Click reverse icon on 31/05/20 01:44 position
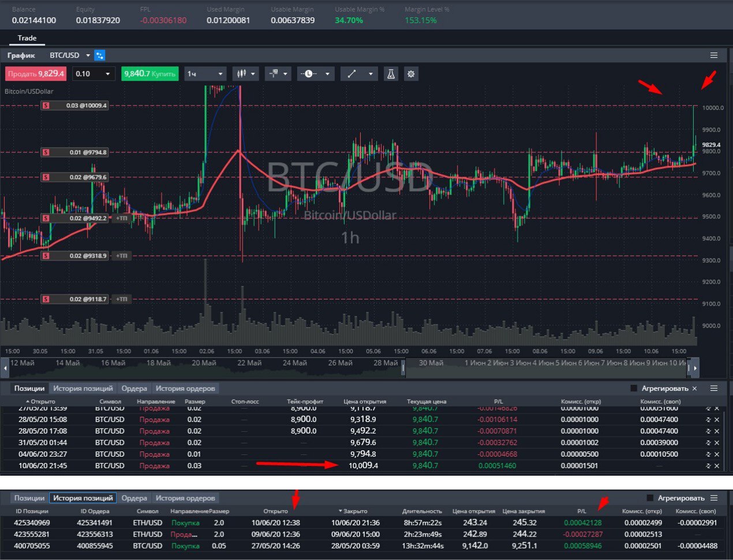This screenshot has width=733, height=560. (x=708, y=443)
